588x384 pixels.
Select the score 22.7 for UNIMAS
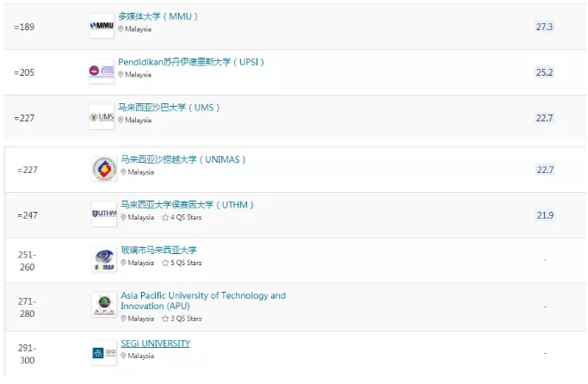(545, 170)
